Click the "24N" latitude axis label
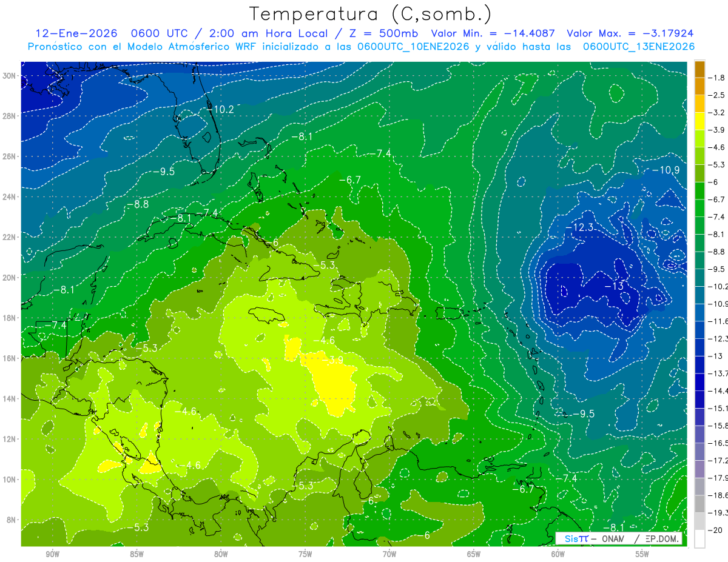The height and width of the screenshot is (562, 728). pos(10,196)
